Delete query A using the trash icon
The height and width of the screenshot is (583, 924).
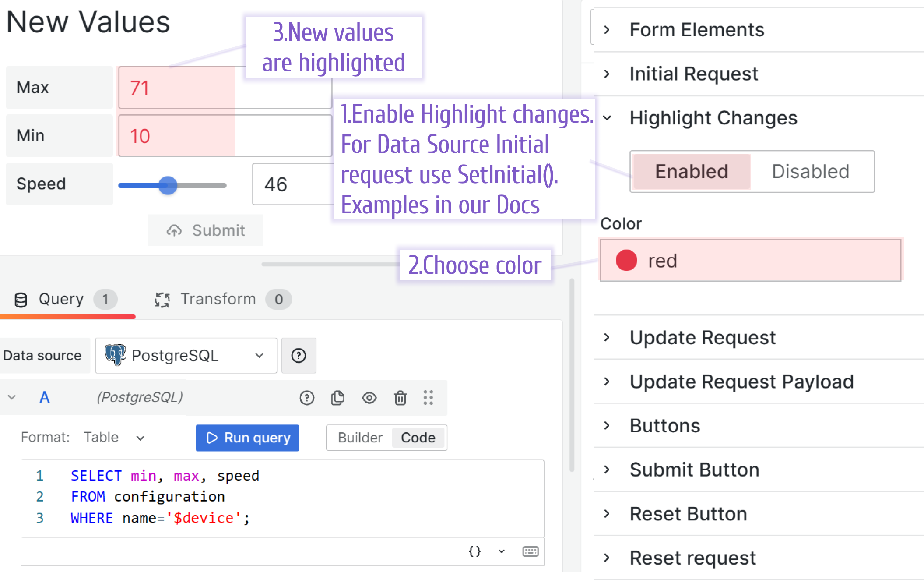(400, 398)
